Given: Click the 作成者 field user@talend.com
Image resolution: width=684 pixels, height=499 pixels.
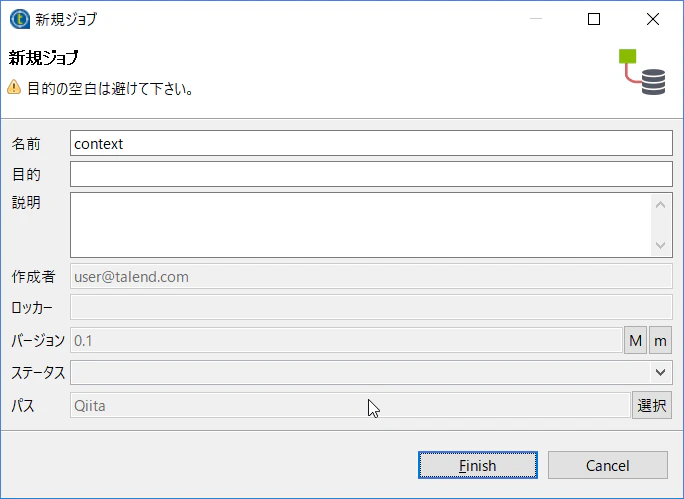Looking at the screenshot, I should click(x=371, y=277).
